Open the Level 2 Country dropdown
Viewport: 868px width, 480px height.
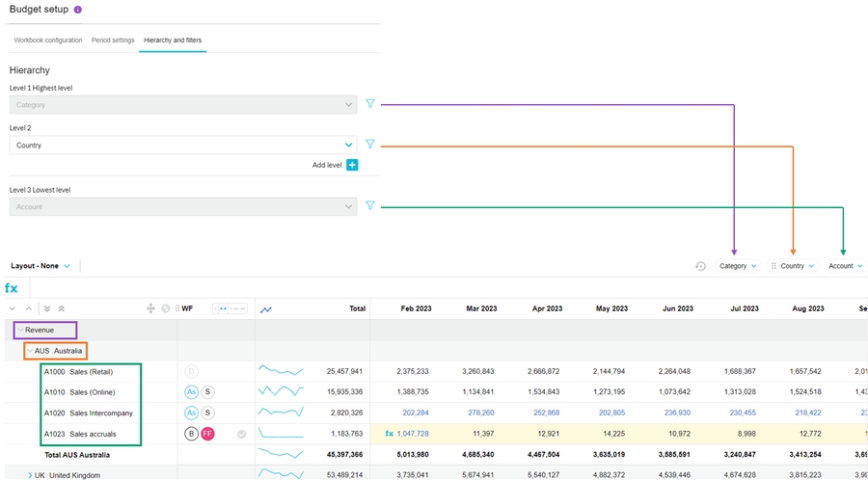[x=348, y=146]
